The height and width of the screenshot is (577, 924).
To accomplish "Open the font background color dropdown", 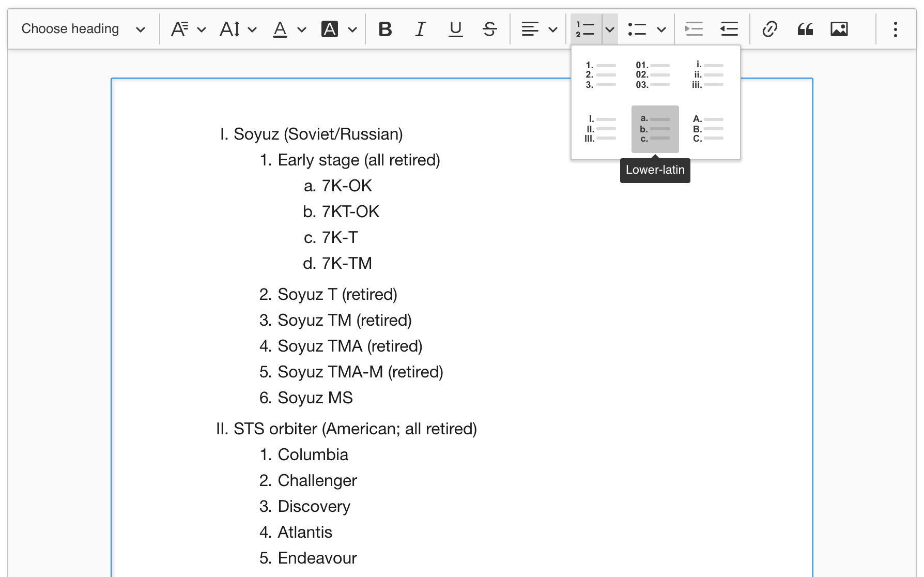I will [x=339, y=29].
